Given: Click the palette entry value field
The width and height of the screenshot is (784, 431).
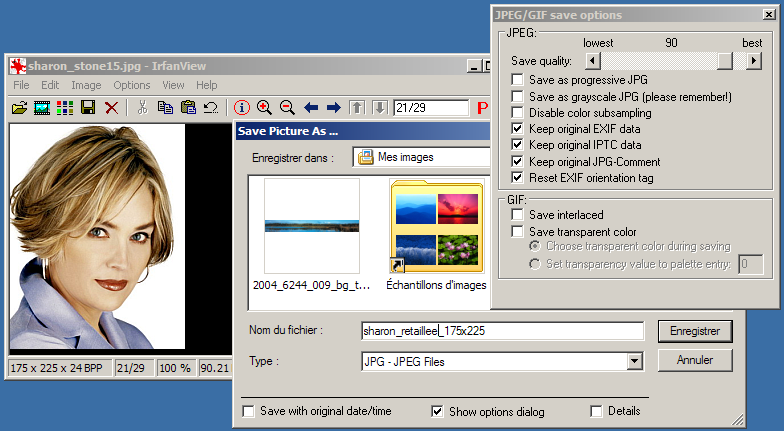Looking at the screenshot, I should click(751, 264).
